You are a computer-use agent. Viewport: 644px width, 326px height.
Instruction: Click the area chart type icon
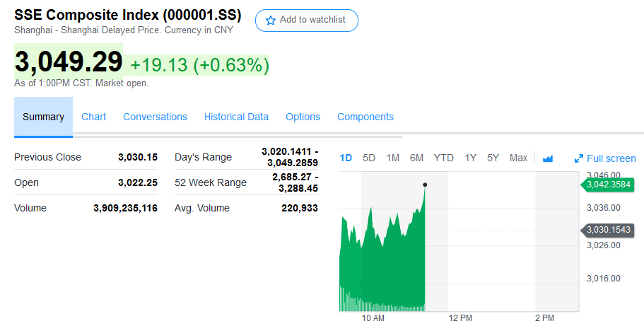click(x=548, y=158)
